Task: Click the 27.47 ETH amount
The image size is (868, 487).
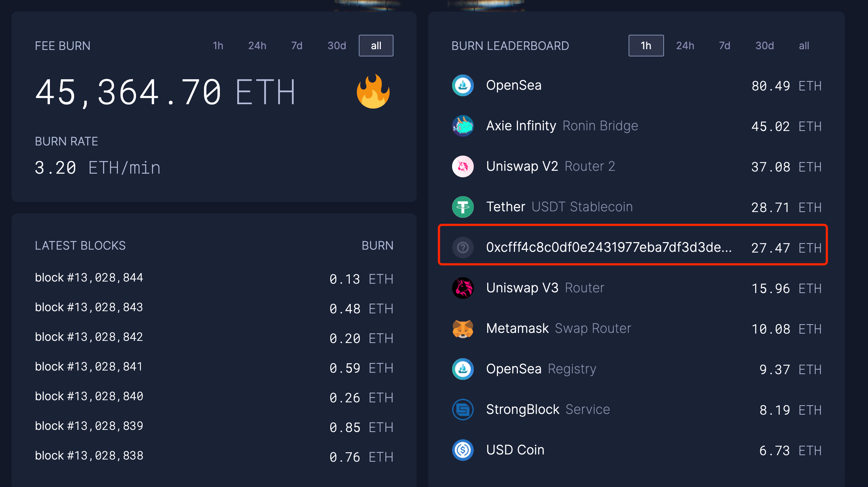Action: click(786, 248)
